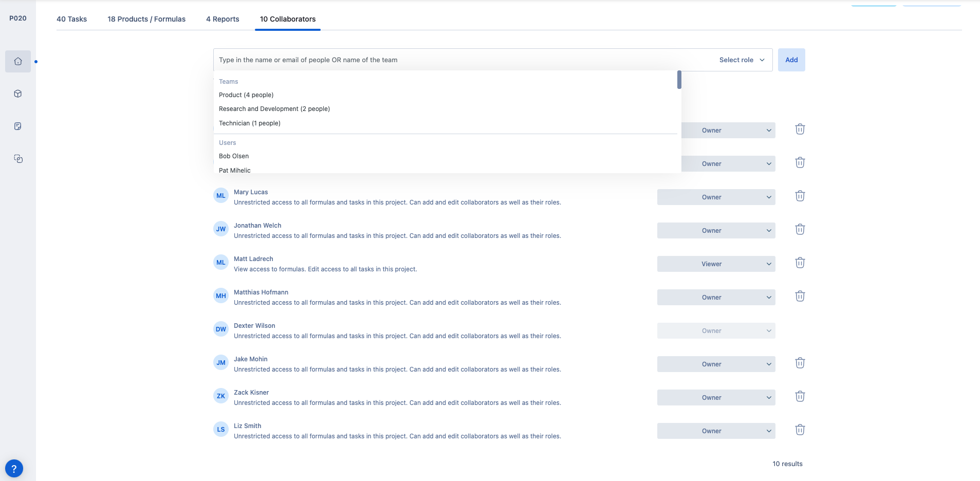This screenshot has height=481, width=980.
Task: Delete Matthias Hofmann with the trash icon
Action: (x=800, y=296)
